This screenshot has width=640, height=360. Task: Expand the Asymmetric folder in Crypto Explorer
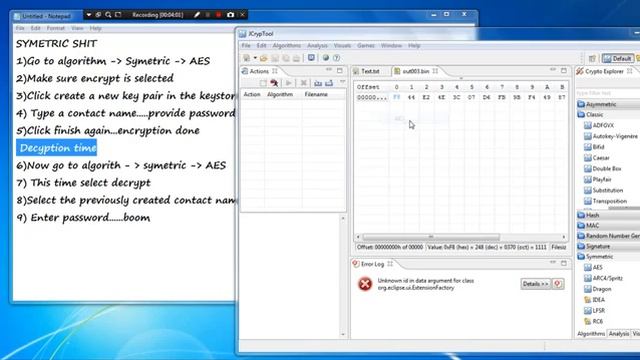click(x=600, y=104)
